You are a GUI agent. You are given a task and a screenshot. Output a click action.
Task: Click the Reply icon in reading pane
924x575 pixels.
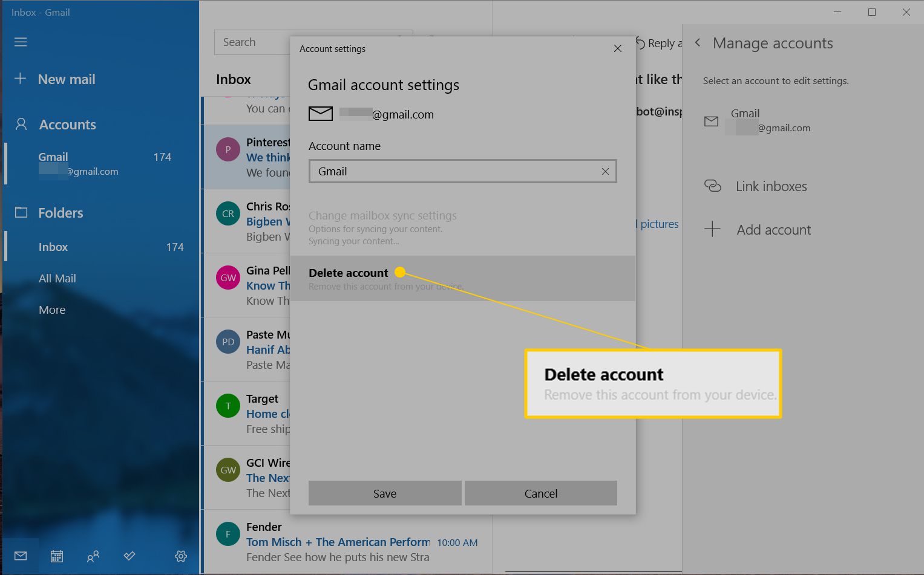tap(640, 43)
